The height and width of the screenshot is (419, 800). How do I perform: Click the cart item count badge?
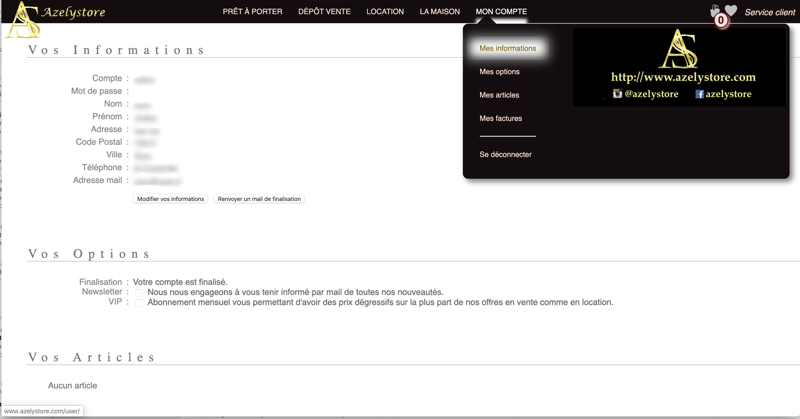pyautogui.click(x=721, y=20)
